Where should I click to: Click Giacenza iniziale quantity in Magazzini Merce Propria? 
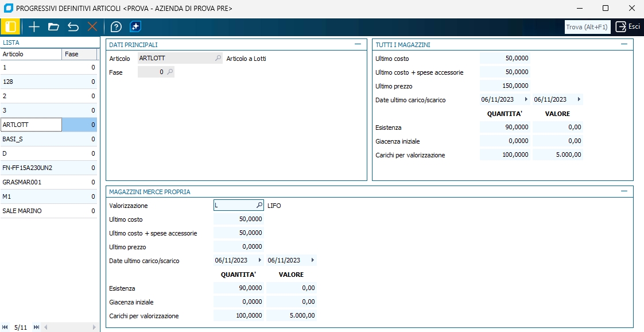(x=239, y=302)
